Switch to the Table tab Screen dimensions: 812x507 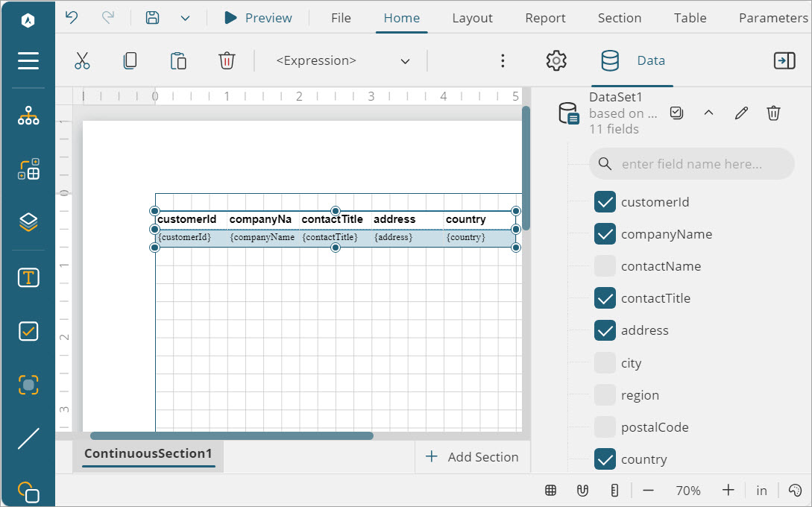(x=690, y=18)
